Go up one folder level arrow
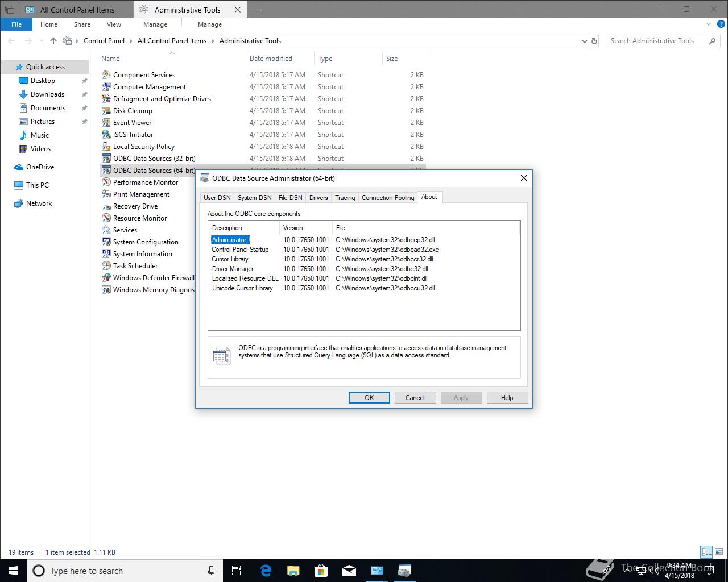This screenshot has height=582, width=728. point(53,41)
